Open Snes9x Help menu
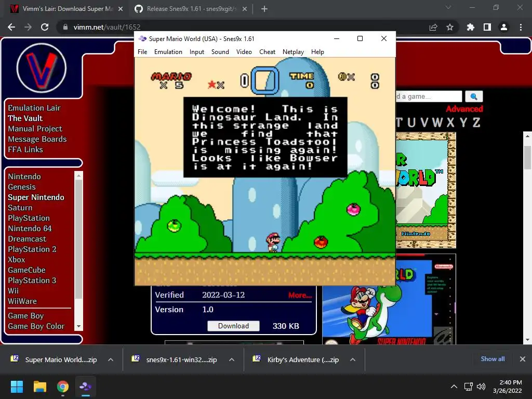This screenshot has height=399, width=532. pyautogui.click(x=317, y=52)
